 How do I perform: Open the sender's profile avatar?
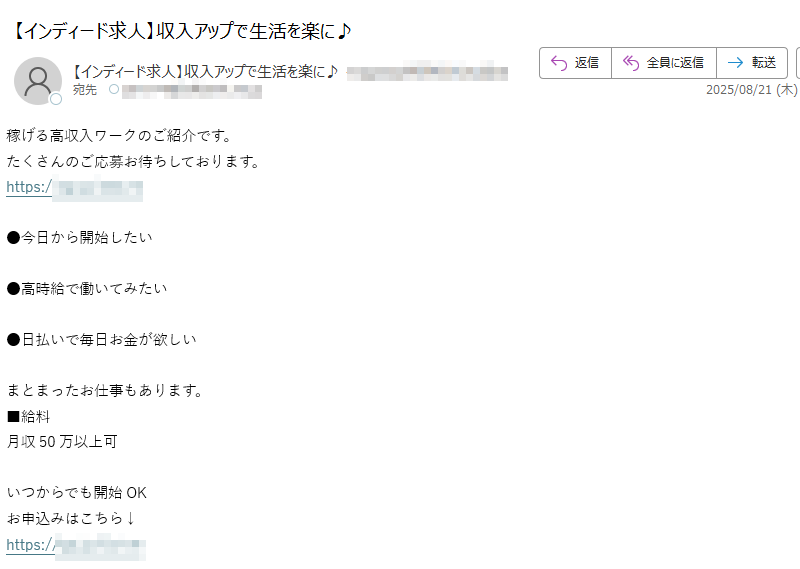point(38,81)
